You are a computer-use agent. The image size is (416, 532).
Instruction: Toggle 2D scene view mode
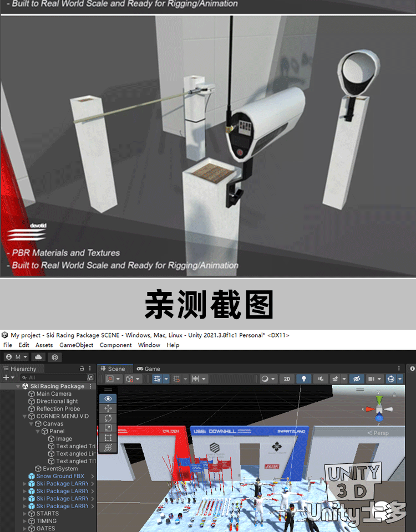(287, 379)
